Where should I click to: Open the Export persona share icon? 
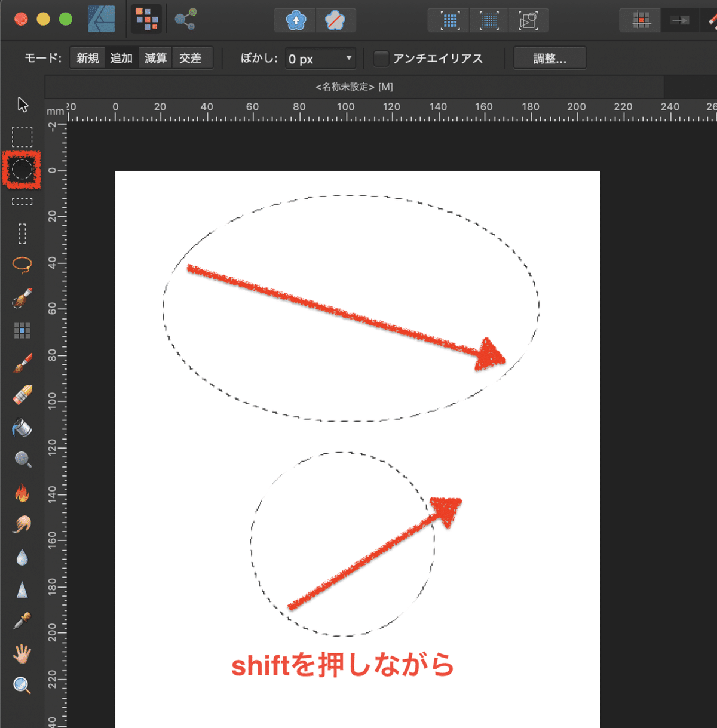click(185, 20)
